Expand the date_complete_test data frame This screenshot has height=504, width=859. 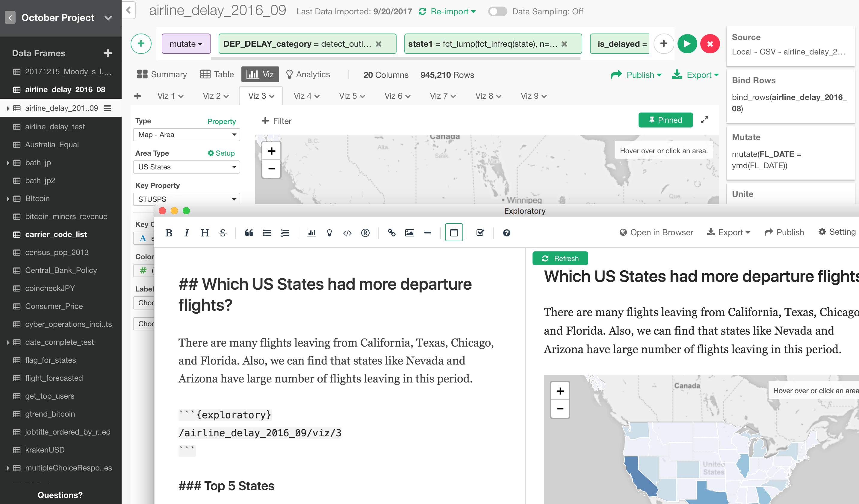coord(7,342)
